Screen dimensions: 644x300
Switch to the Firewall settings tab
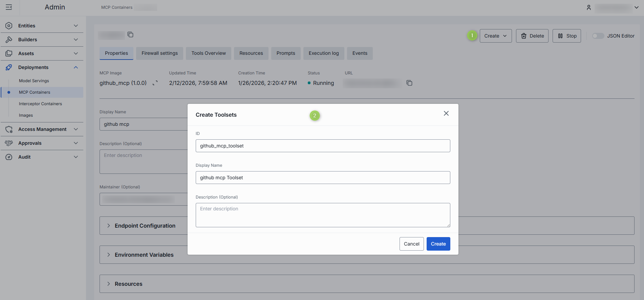159,53
